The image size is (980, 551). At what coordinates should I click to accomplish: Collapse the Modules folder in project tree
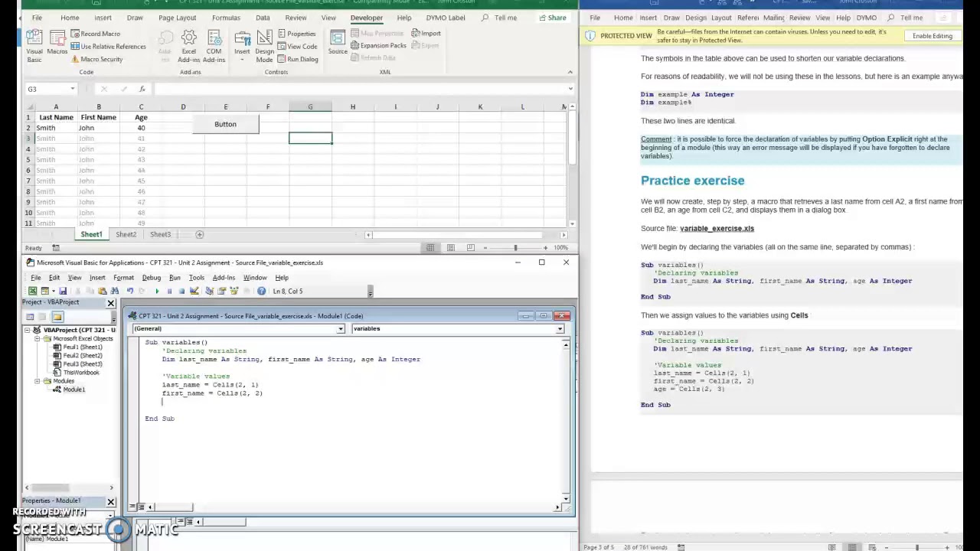click(x=38, y=380)
